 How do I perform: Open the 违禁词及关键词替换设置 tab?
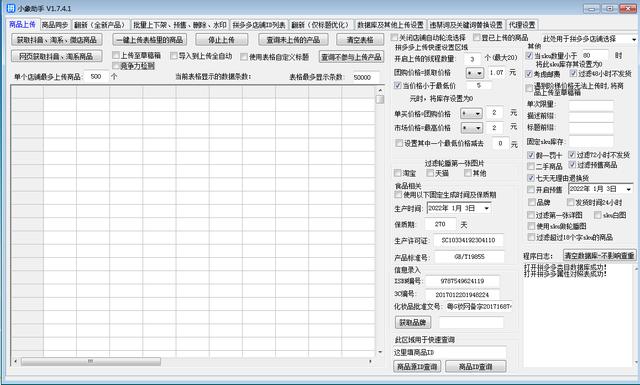coord(466,25)
